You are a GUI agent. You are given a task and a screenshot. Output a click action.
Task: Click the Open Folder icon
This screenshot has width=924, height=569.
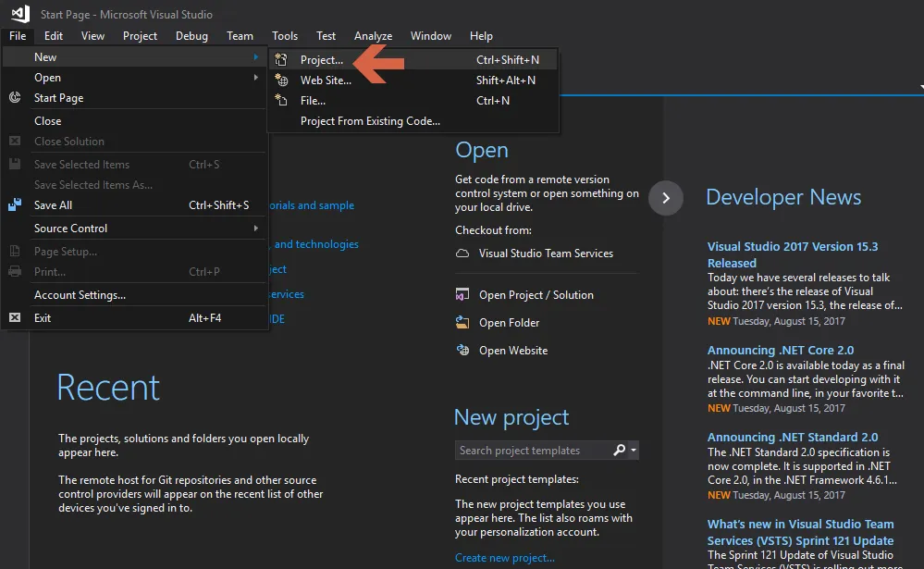tap(462, 323)
